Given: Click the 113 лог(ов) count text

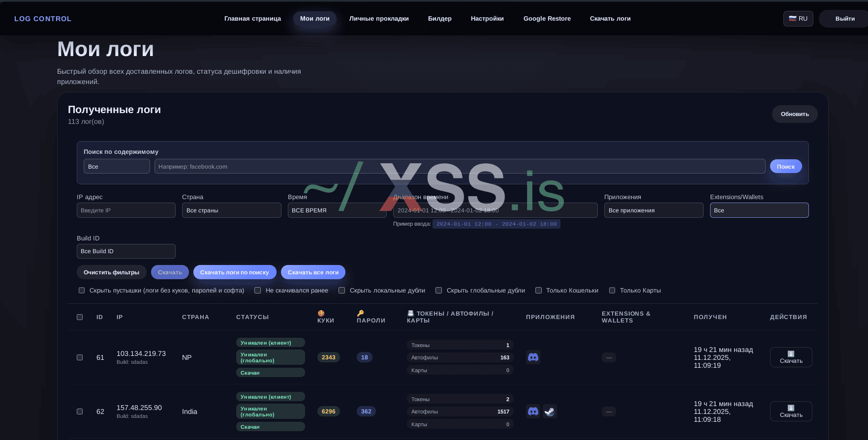Looking at the screenshot, I should 86,121.
